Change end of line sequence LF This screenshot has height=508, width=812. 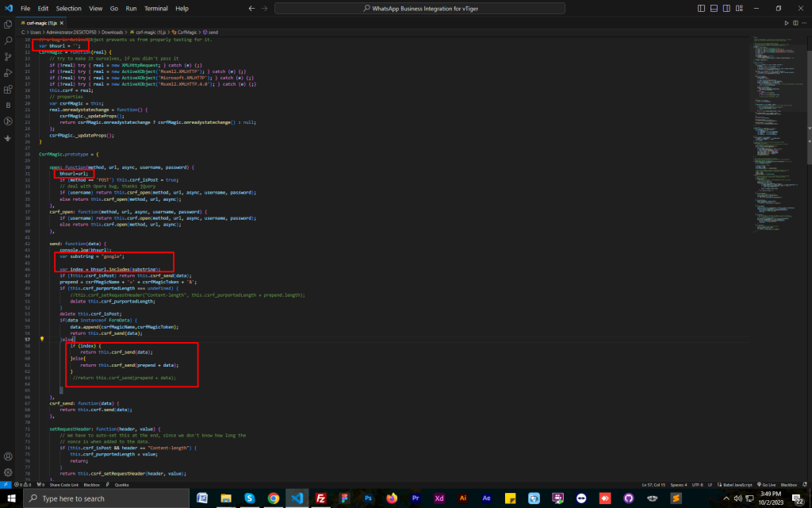click(x=710, y=485)
